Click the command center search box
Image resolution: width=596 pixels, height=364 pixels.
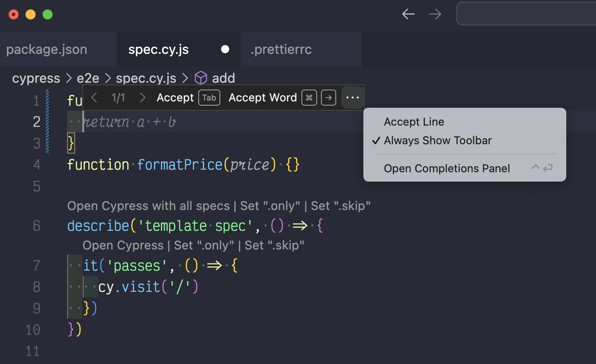(x=526, y=14)
